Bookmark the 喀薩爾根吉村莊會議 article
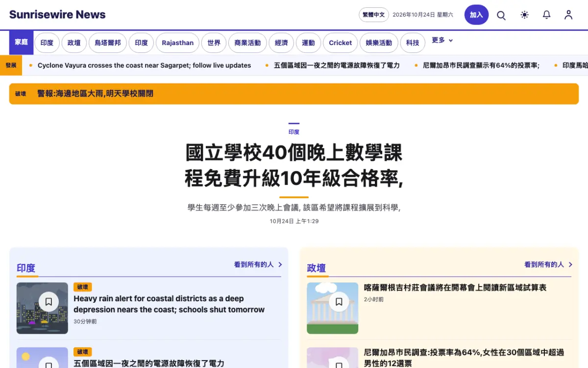This screenshot has height=368, width=588. click(x=339, y=302)
